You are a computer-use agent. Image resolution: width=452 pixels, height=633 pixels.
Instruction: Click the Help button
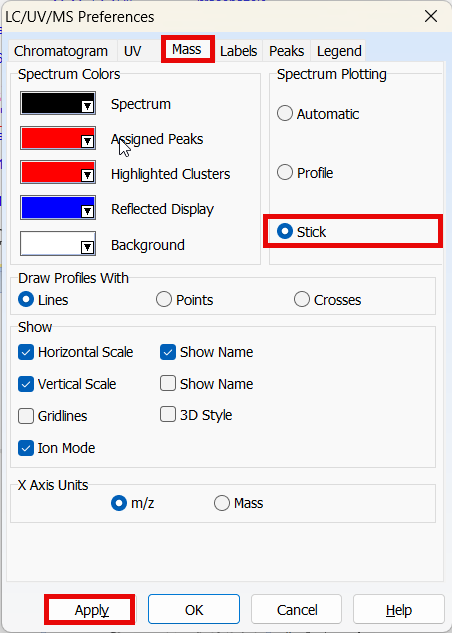pyautogui.click(x=399, y=610)
